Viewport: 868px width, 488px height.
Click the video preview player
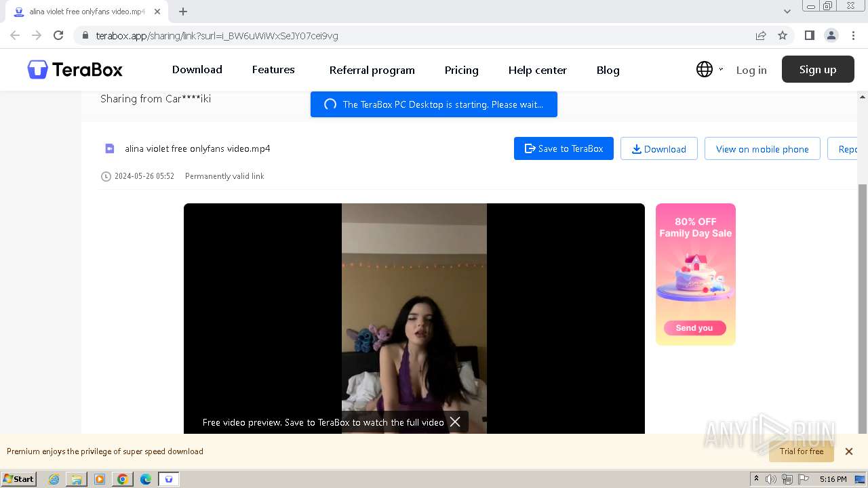[414, 319]
